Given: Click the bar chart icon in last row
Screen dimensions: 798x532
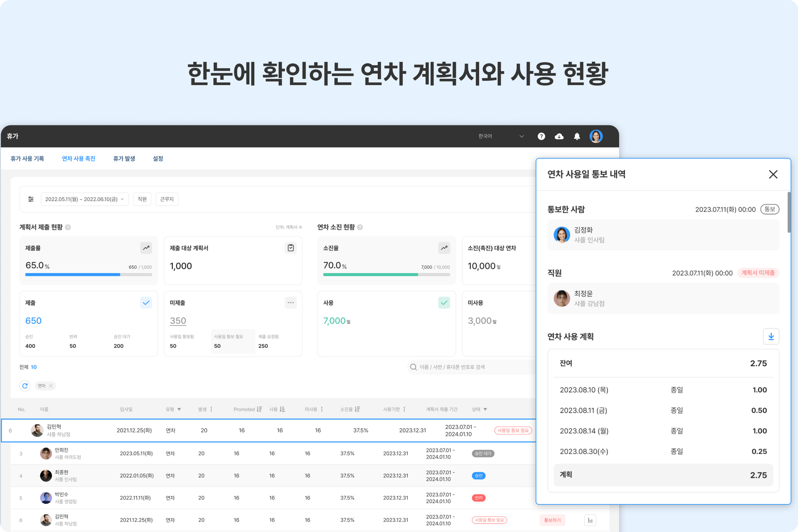Looking at the screenshot, I should pos(590,520).
